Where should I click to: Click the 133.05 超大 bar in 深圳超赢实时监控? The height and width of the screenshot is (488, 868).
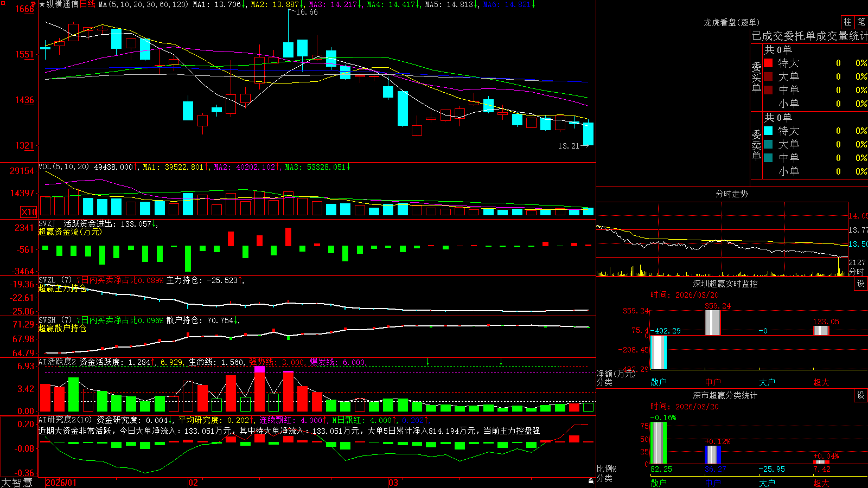click(821, 330)
